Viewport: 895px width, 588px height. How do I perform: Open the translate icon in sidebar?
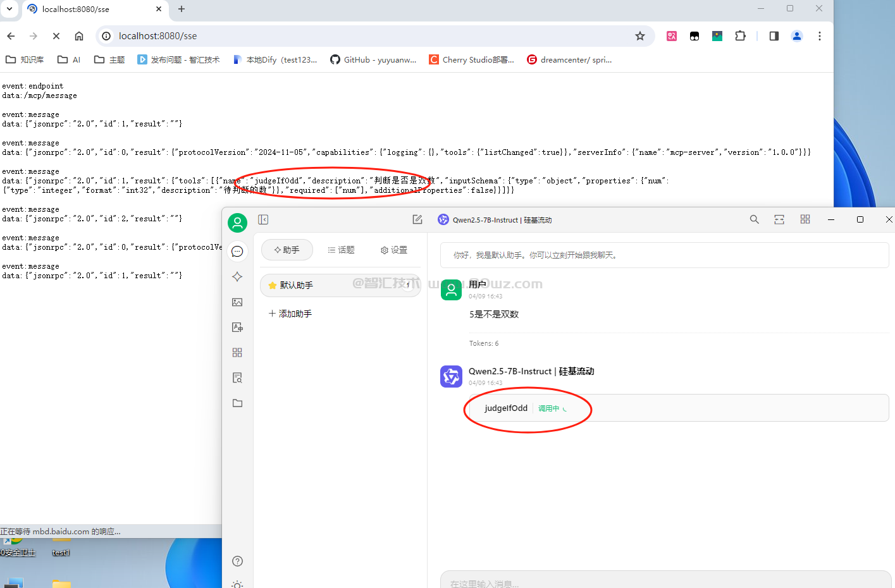click(237, 328)
